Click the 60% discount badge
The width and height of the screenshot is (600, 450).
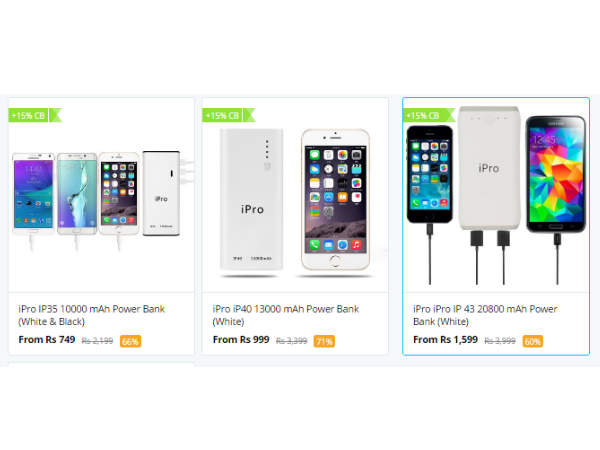(x=533, y=341)
